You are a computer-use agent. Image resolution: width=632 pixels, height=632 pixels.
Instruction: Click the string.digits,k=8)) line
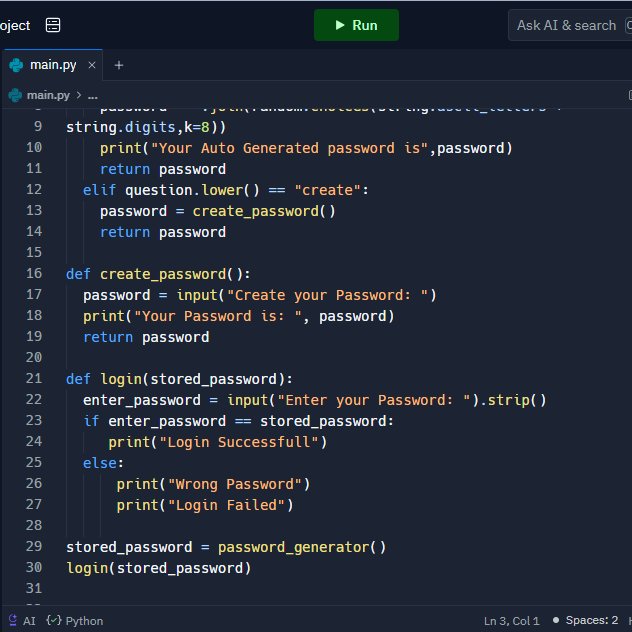146,127
